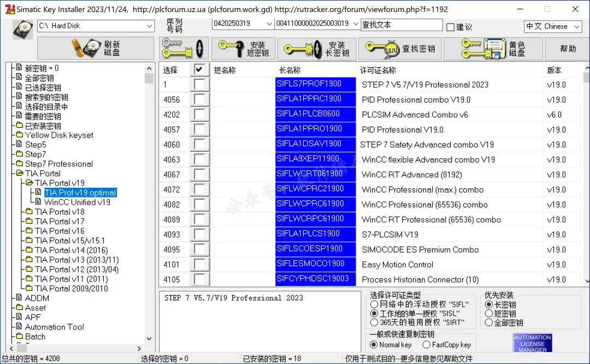
Task: Click the refresh disk button
Action: (x=96, y=49)
